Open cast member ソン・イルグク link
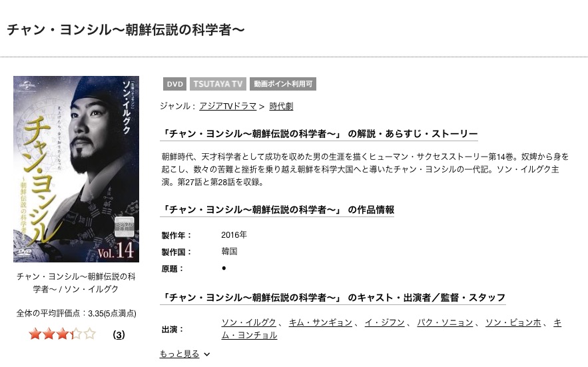 click(248, 323)
